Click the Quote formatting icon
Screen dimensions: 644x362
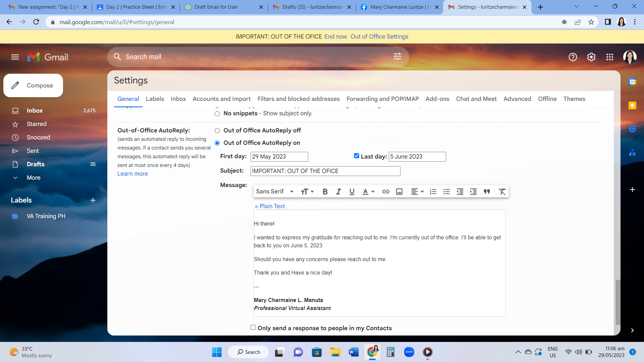(x=487, y=192)
